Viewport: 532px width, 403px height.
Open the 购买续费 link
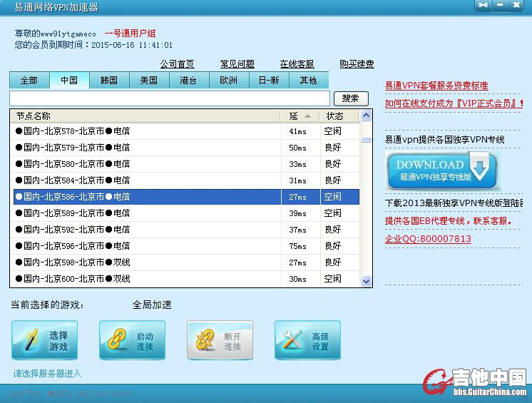click(357, 63)
